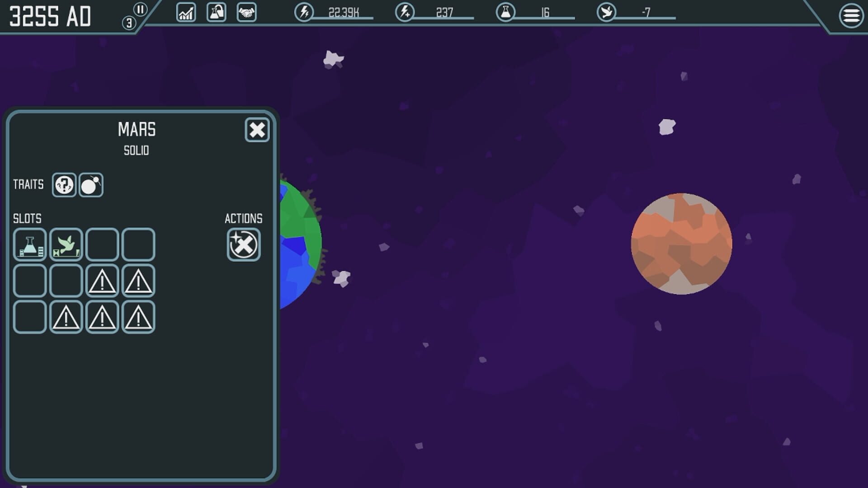Click the energy lightning resource icon

pyautogui.click(x=303, y=13)
